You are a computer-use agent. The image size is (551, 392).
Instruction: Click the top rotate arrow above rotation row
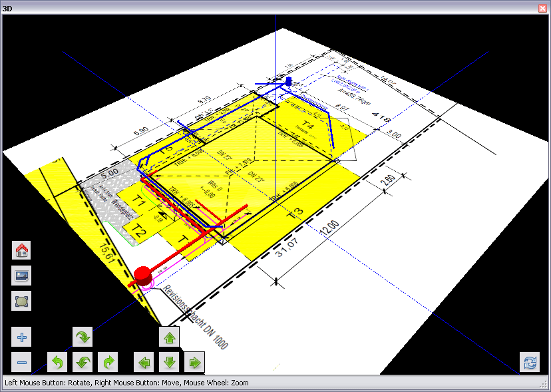pyautogui.click(x=83, y=337)
